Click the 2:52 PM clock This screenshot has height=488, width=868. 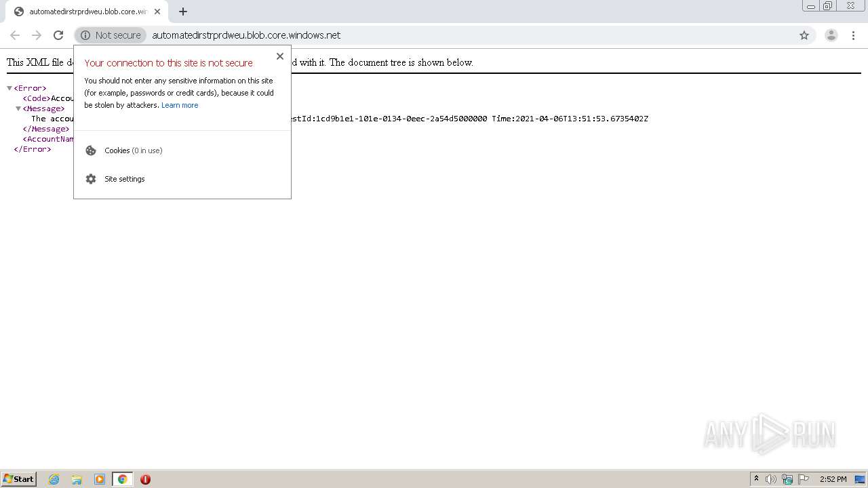(x=833, y=479)
